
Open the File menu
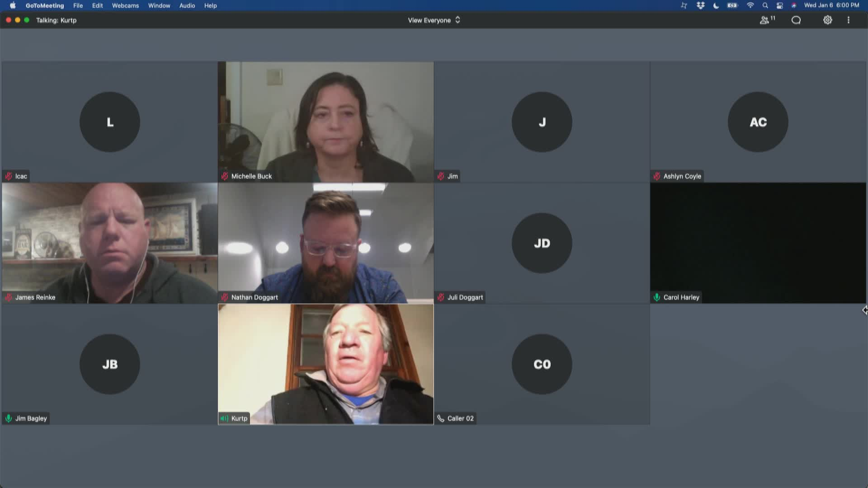pyautogui.click(x=78, y=5)
